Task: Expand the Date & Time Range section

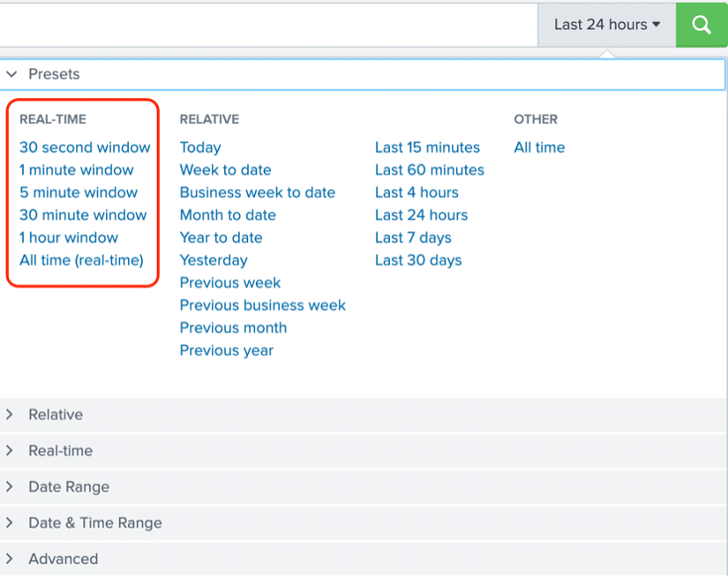Action: click(362, 523)
